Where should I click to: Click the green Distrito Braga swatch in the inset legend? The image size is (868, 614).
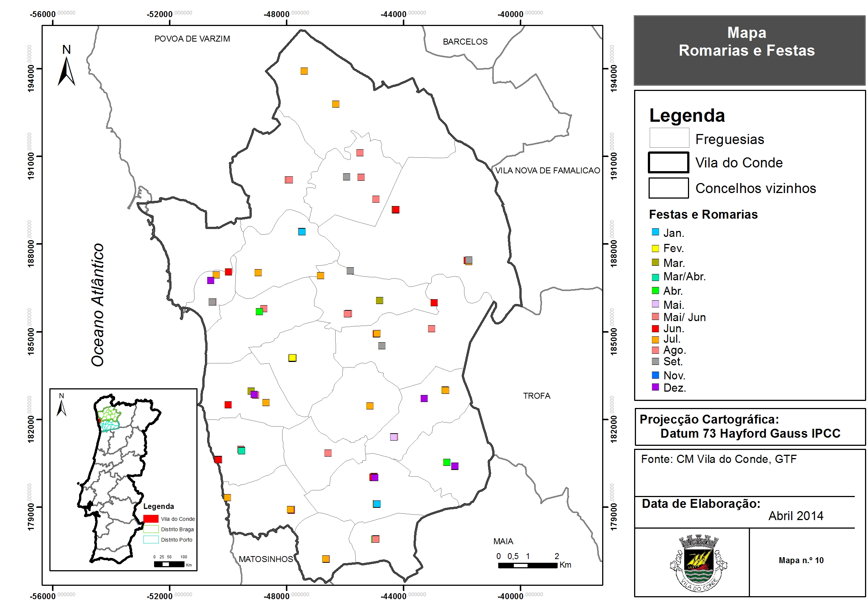pos(151,529)
